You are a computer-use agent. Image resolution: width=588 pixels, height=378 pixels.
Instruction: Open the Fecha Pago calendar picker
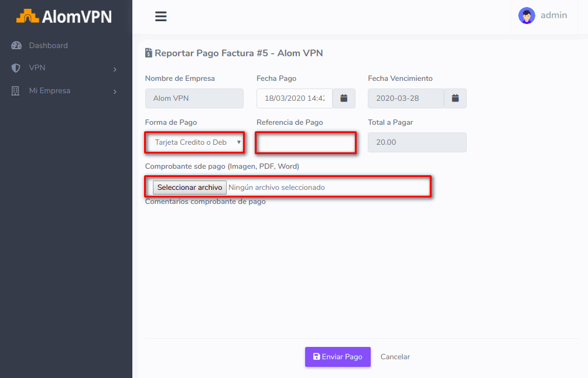tap(344, 98)
